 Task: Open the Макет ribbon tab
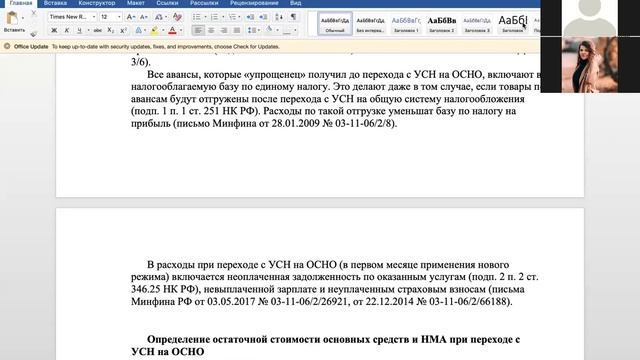[x=136, y=3]
